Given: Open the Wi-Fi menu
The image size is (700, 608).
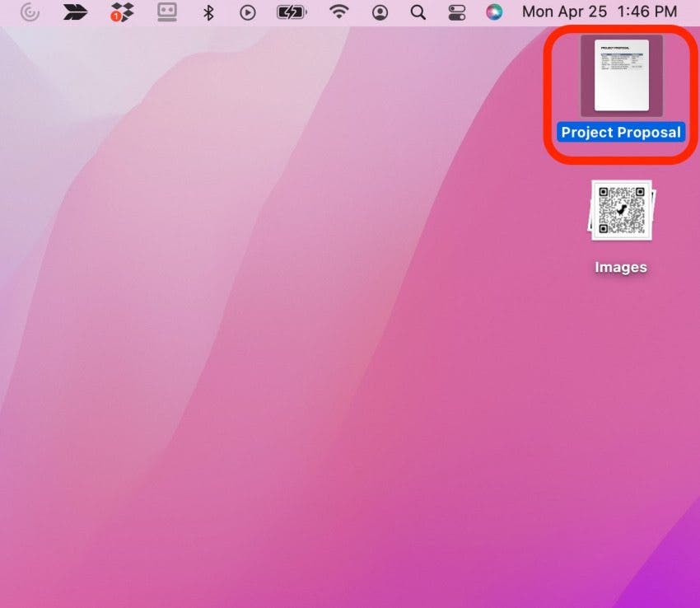Looking at the screenshot, I should 338,12.
